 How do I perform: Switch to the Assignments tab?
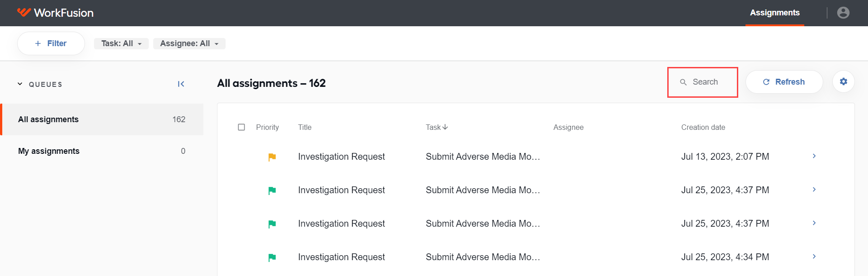(775, 13)
